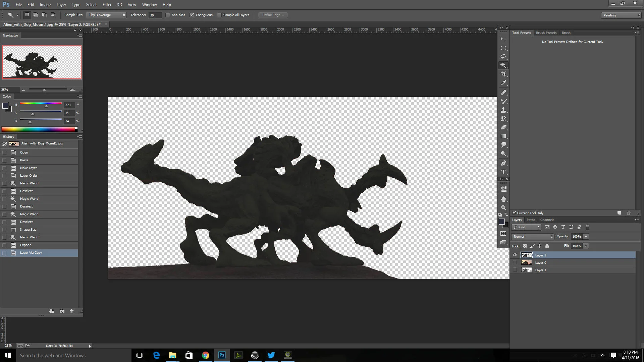The image size is (644, 362).
Task: Change screen mode icon in toolbox
Action: [x=503, y=242]
